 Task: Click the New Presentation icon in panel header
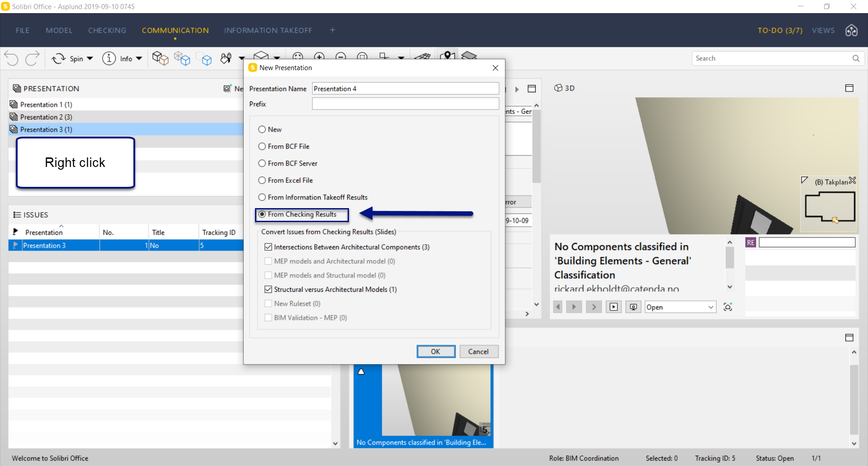coord(227,88)
